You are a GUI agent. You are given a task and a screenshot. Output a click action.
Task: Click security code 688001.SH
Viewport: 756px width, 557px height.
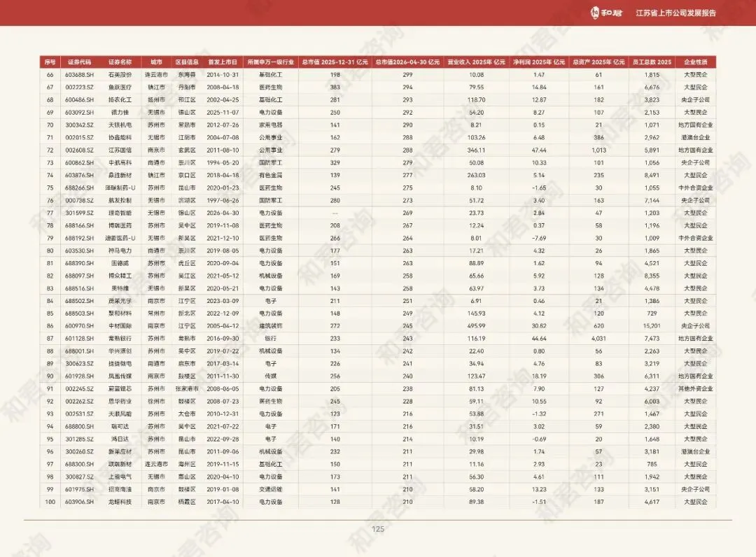[80, 351]
